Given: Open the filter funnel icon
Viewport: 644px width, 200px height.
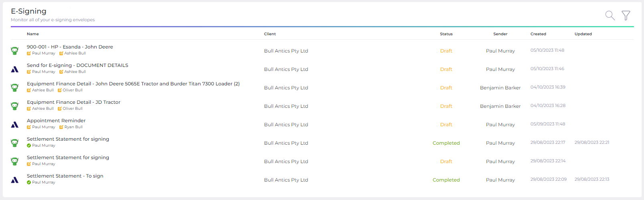Looking at the screenshot, I should coord(626,15).
